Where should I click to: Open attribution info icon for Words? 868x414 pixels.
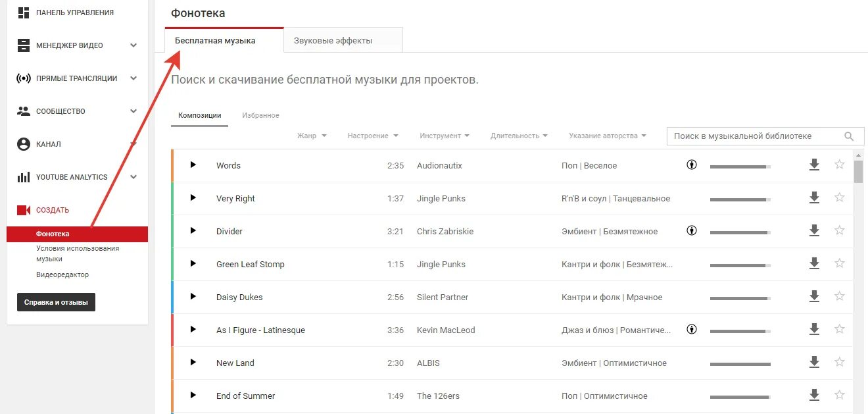[692, 165]
